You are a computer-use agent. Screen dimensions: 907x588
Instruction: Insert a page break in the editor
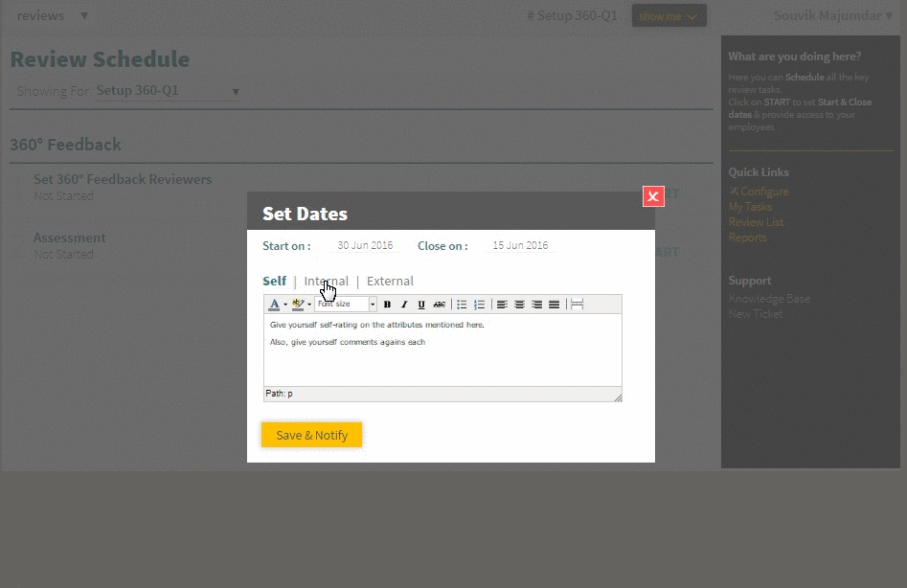[x=577, y=305]
